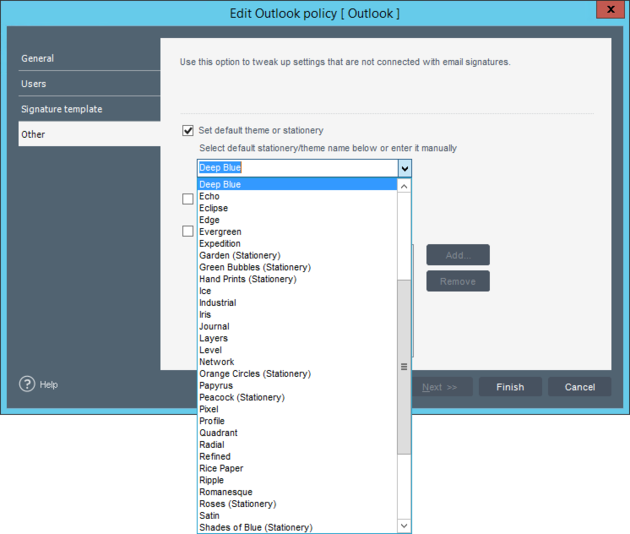Tick the checkbox beside the Evergreen entry
The image size is (630, 534).
click(x=188, y=231)
